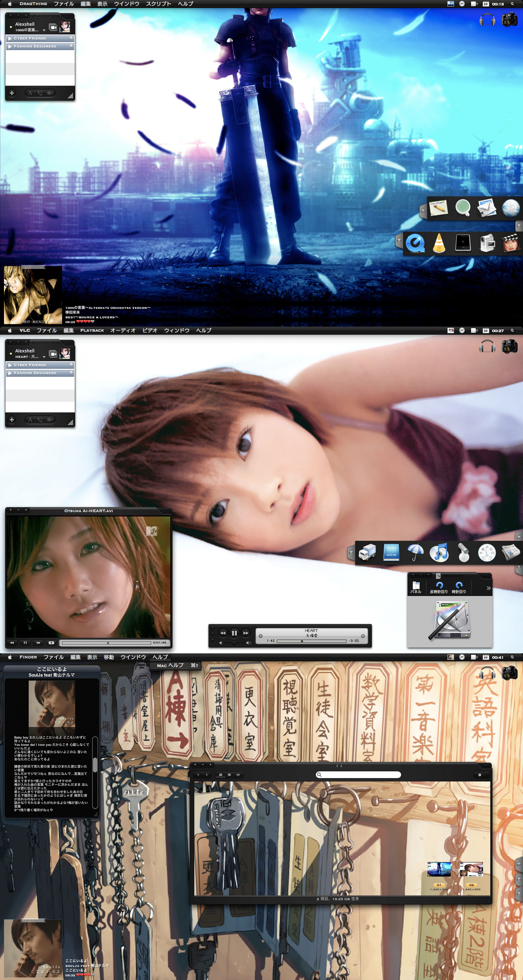Open the camera desktop icon under the DragThing menu bar

click(510, 19)
